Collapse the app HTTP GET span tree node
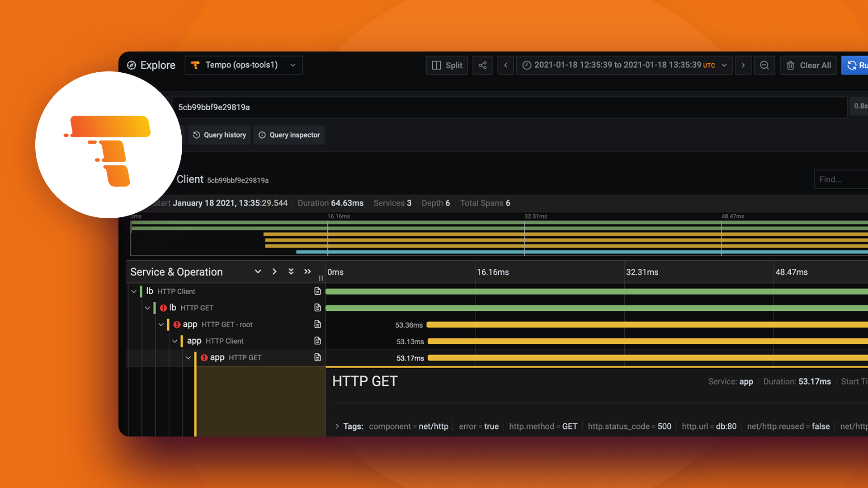The width and height of the screenshot is (868, 488). click(x=189, y=357)
